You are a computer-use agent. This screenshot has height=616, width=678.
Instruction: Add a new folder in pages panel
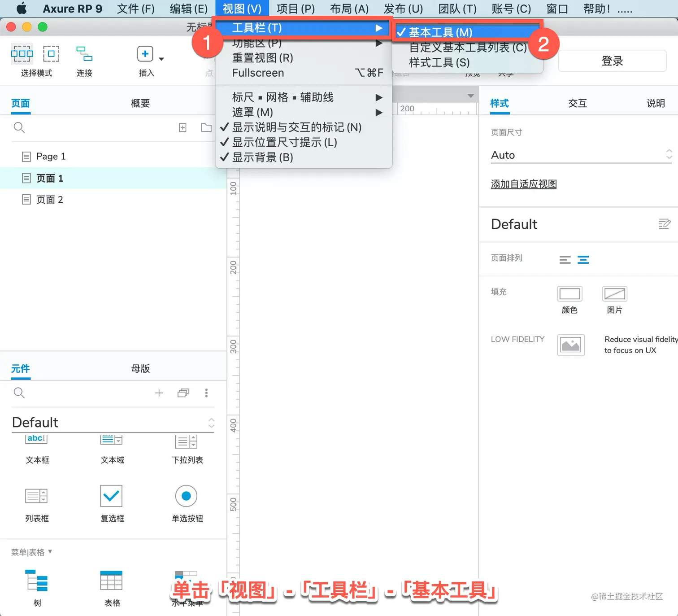206,127
